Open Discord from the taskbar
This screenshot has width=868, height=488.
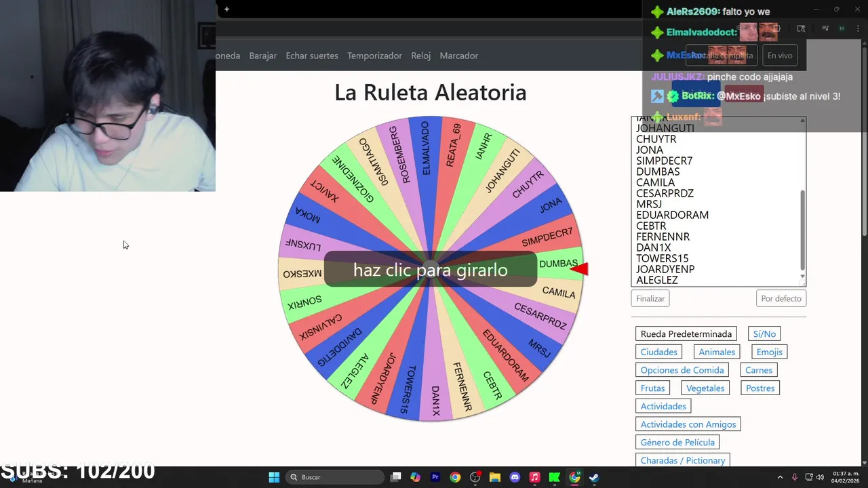[515, 477]
